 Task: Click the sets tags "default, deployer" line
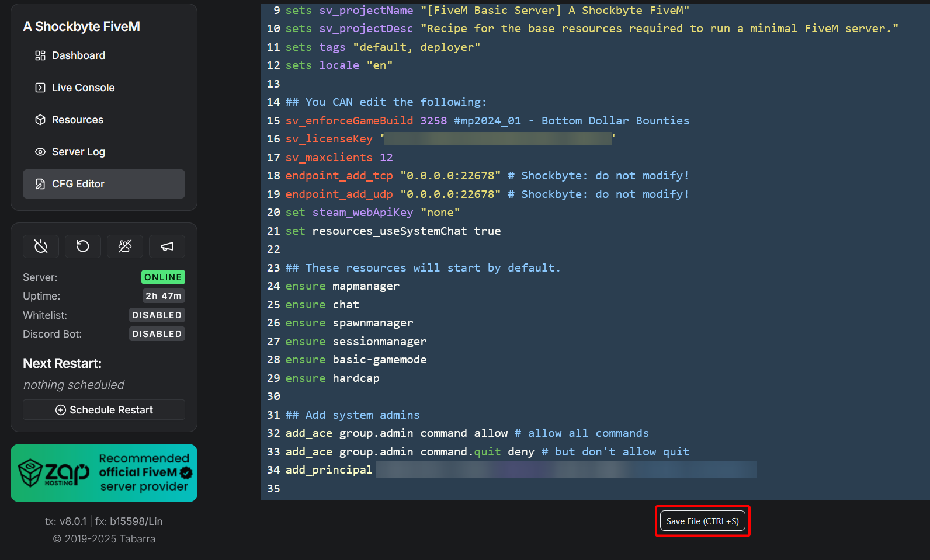click(383, 47)
